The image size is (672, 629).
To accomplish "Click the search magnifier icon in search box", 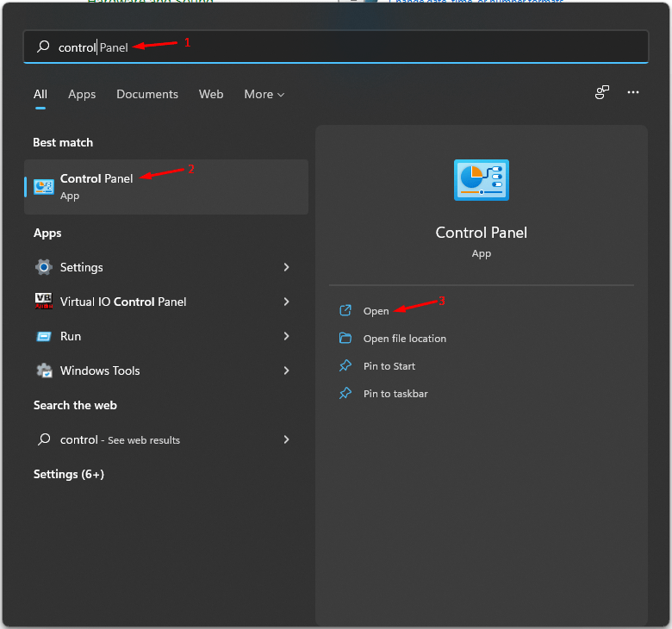I will click(43, 47).
